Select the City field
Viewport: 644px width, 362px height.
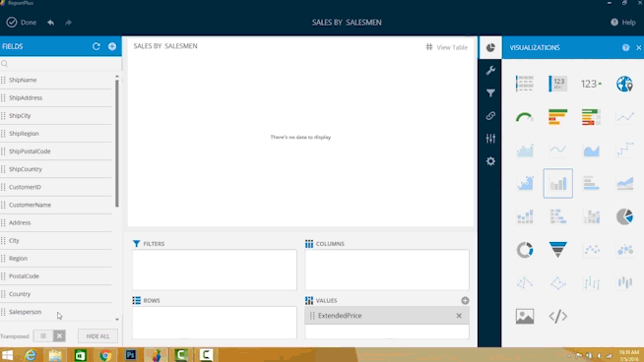click(x=56, y=240)
